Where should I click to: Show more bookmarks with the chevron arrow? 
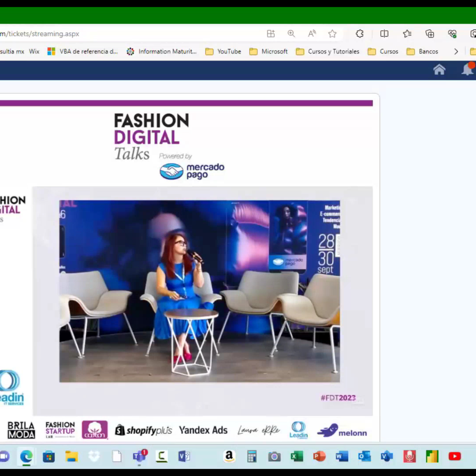pos(456,52)
